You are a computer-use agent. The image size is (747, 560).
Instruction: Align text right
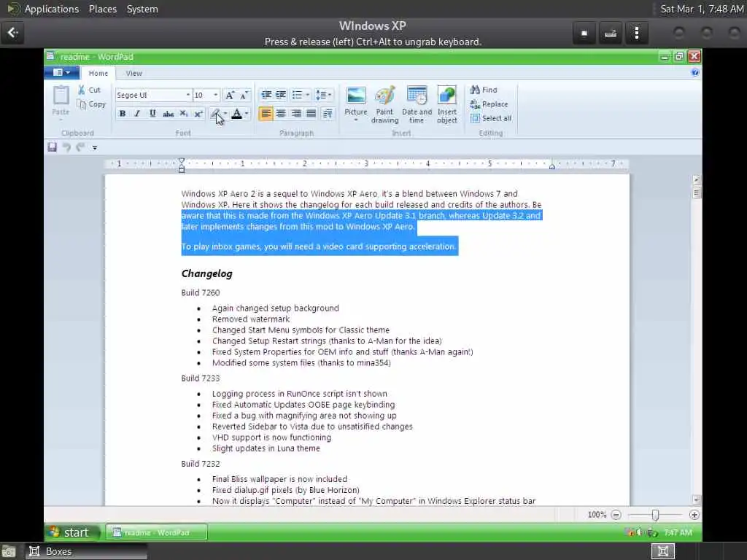[296, 114]
